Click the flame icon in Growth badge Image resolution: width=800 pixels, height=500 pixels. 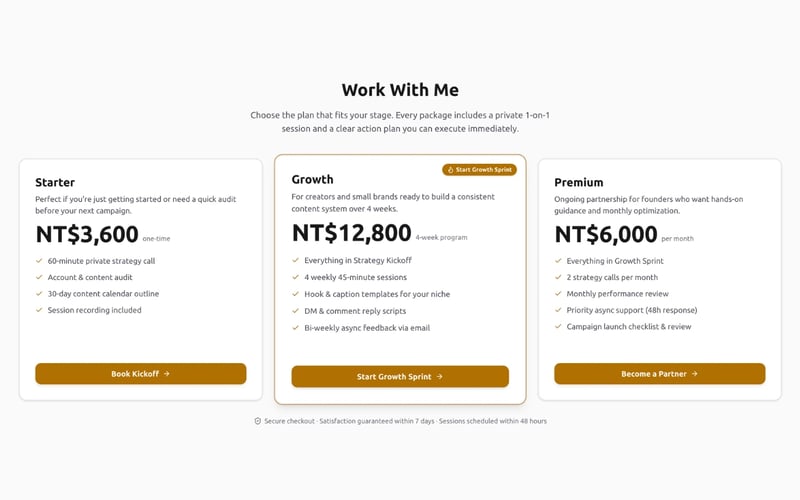[x=451, y=170]
